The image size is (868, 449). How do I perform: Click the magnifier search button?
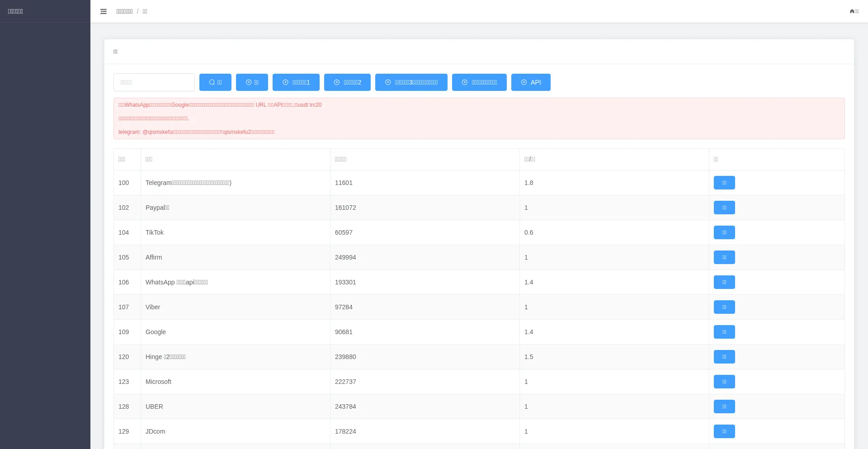tap(215, 82)
